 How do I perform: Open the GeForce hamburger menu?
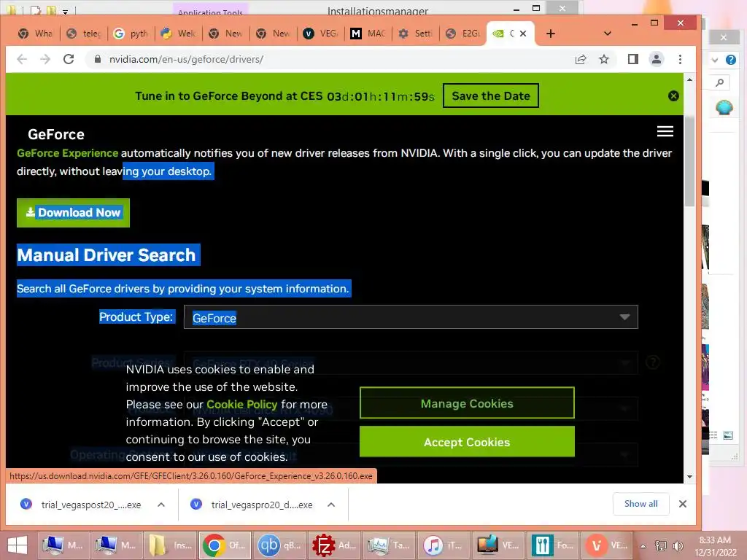click(x=665, y=131)
